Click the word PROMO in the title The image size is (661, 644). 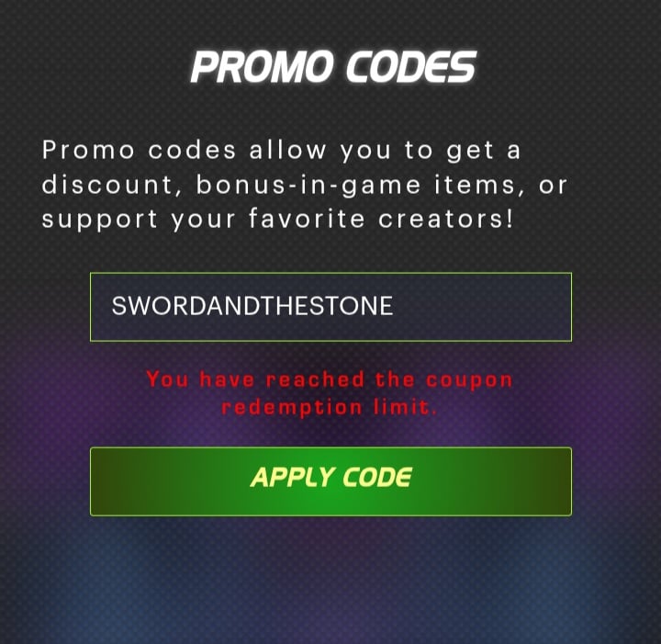click(260, 67)
